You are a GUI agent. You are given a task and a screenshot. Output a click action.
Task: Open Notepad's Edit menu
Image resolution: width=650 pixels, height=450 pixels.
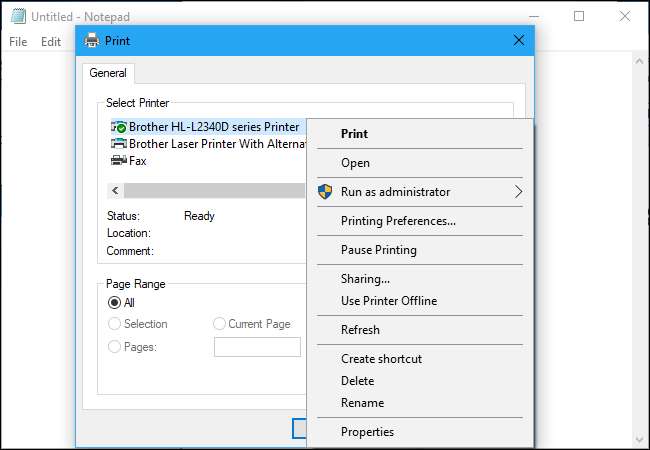pos(51,42)
